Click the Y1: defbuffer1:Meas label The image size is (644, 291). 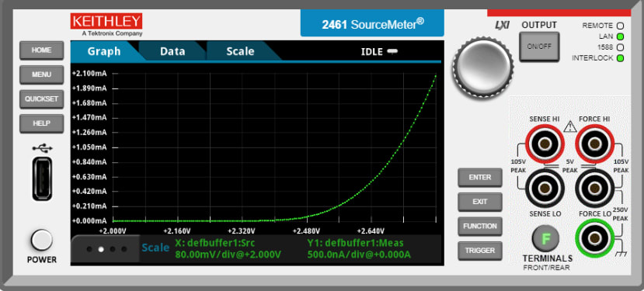click(355, 243)
